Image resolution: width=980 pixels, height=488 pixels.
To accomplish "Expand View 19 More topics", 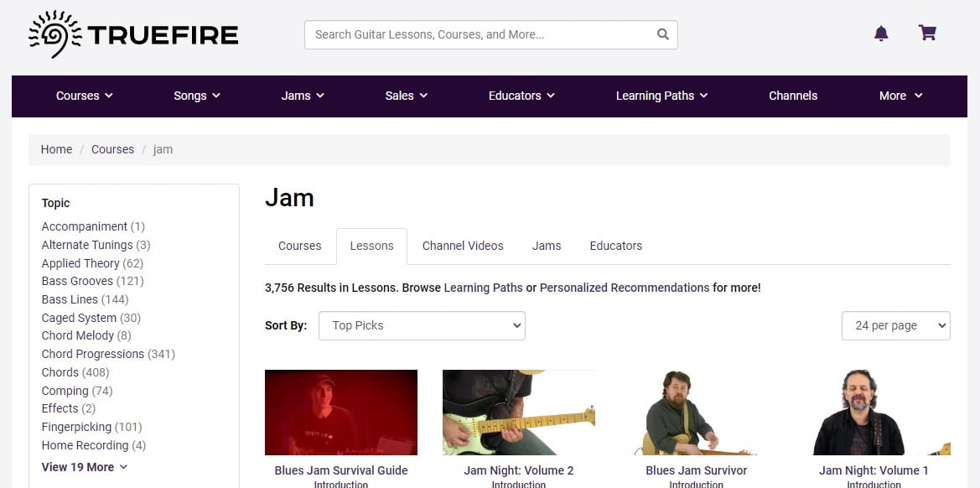I will [85, 467].
